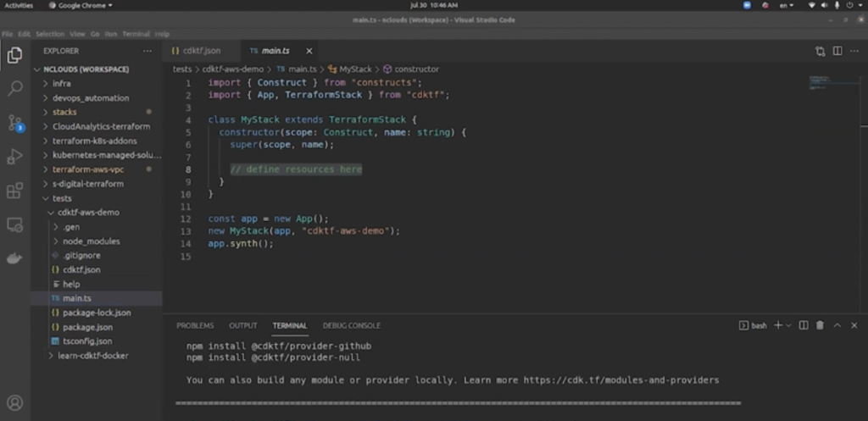Open the PROBLEMS panel tab
The width and height of the screenshot is (868, 421).
click(195, 325)
